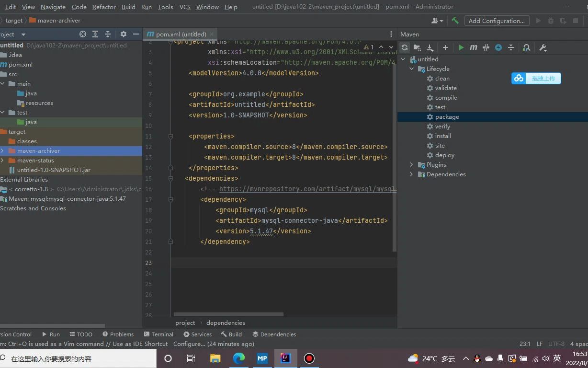The height and width of the screenshot is (368, 588).
Task: Select opened file locator icon in Project panel
Action: tap(83, 34)
